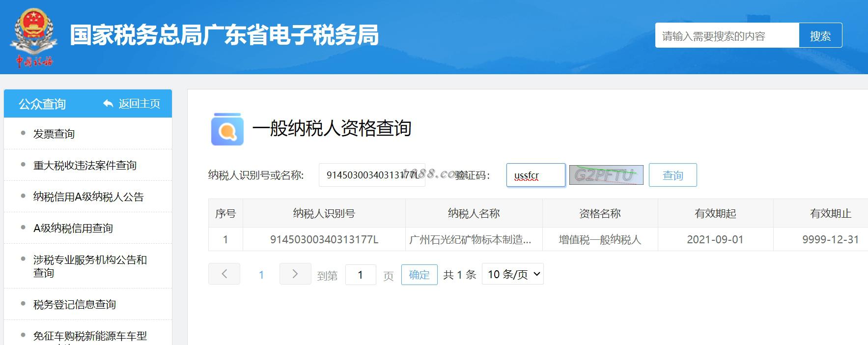
Task: Click the 国家税务总局广东省电子税务局 title
Action: coord(224,35)
